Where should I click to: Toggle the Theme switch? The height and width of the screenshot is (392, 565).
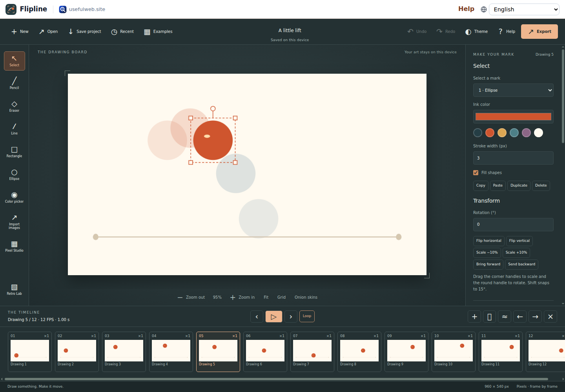tap(476, 31)
